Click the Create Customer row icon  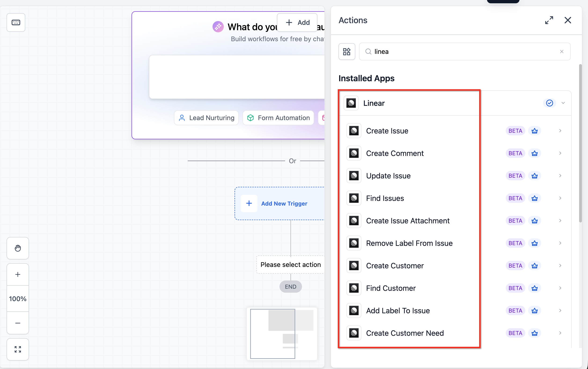354,266
